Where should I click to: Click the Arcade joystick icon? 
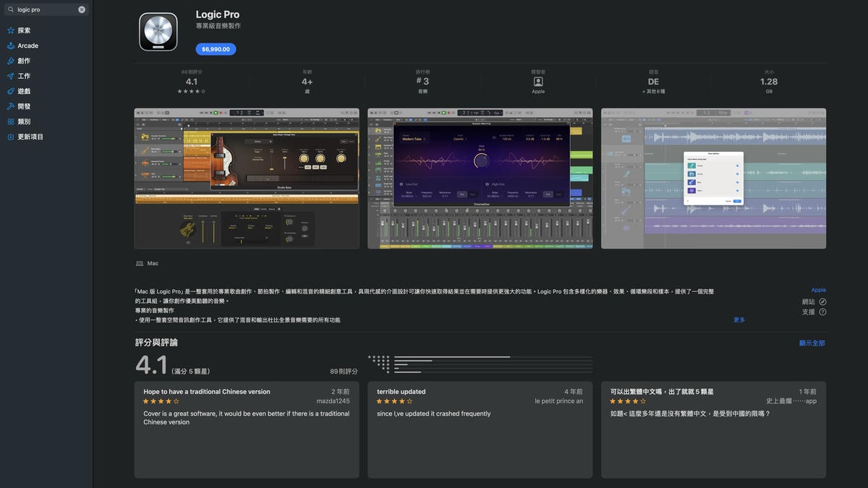11,46
